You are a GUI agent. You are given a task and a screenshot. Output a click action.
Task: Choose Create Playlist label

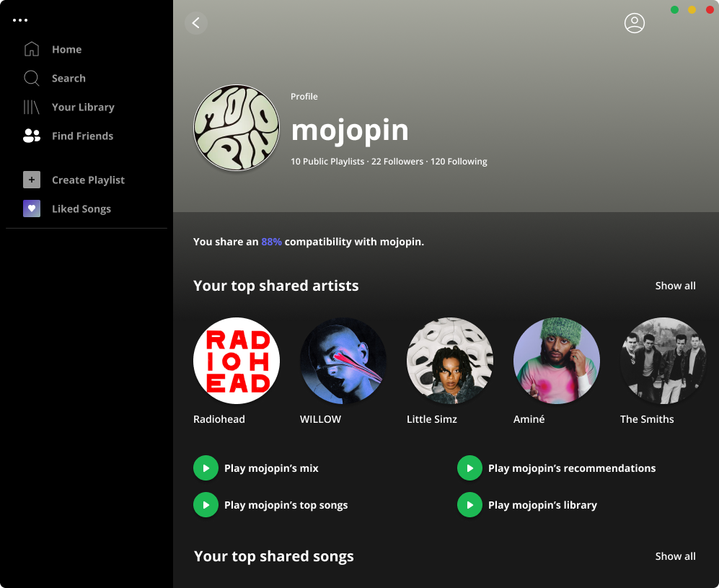pos(88,180)
